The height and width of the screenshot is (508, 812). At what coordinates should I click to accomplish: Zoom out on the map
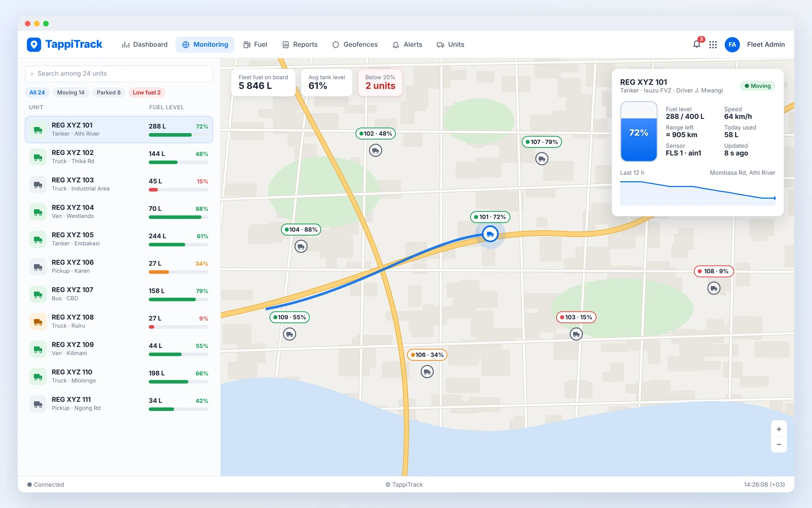(779, 444)
